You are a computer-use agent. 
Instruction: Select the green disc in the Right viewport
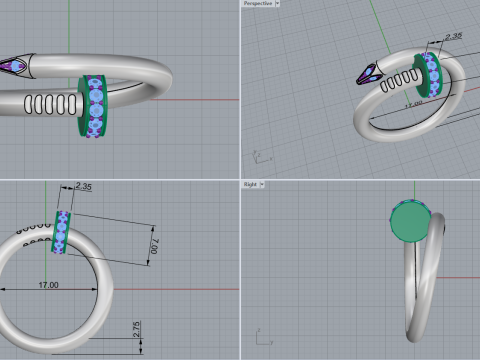410,221
